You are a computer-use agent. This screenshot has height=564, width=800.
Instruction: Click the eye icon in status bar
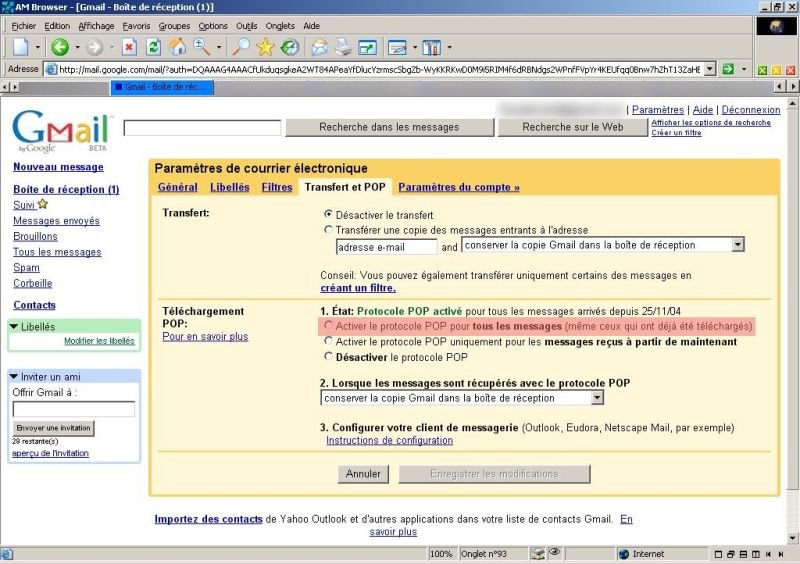[x=554, y=552]
